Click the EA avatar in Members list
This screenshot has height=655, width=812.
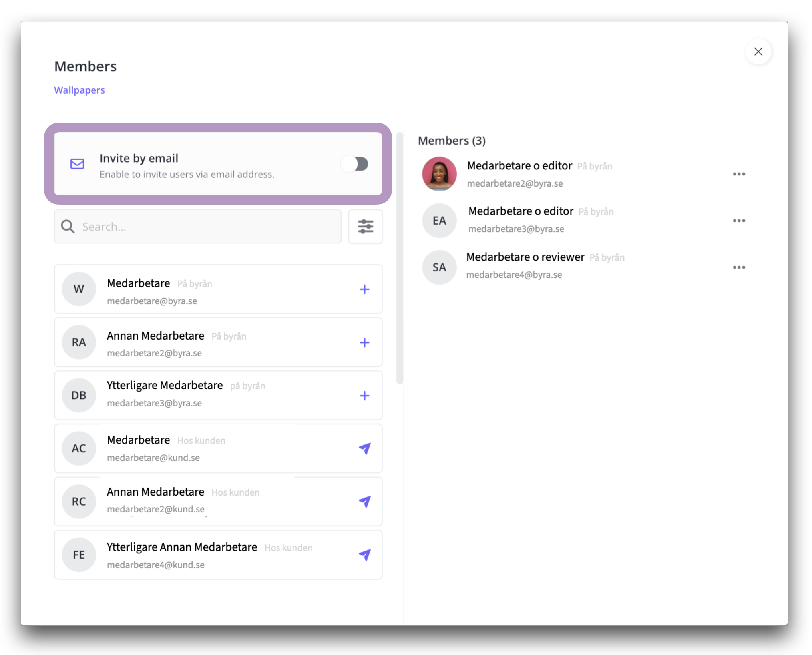pos(439,221)
